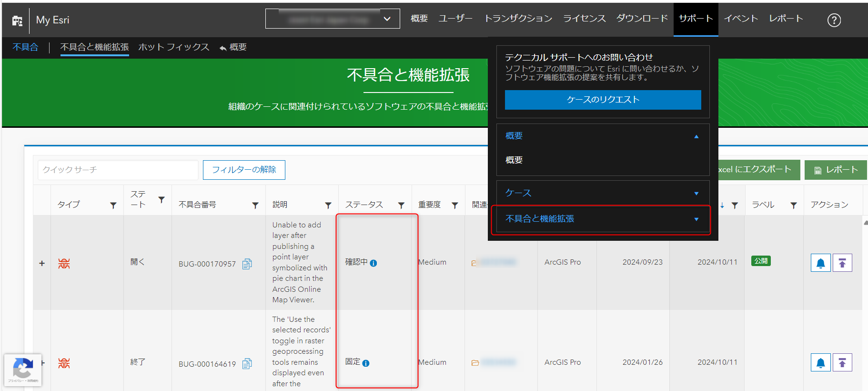Click the filter icon on タイプ column
This screenshot has height=391, width=868.
pos(113,206)
